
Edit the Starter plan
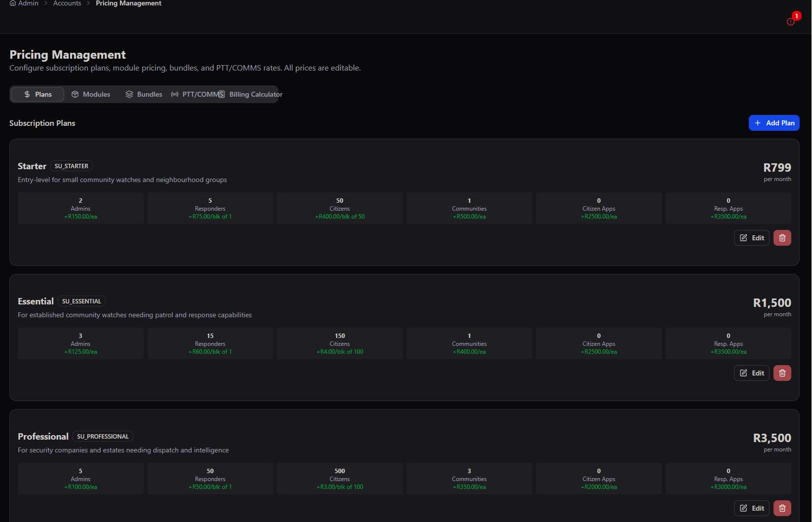pyautogui.click(x=752, y=238)
